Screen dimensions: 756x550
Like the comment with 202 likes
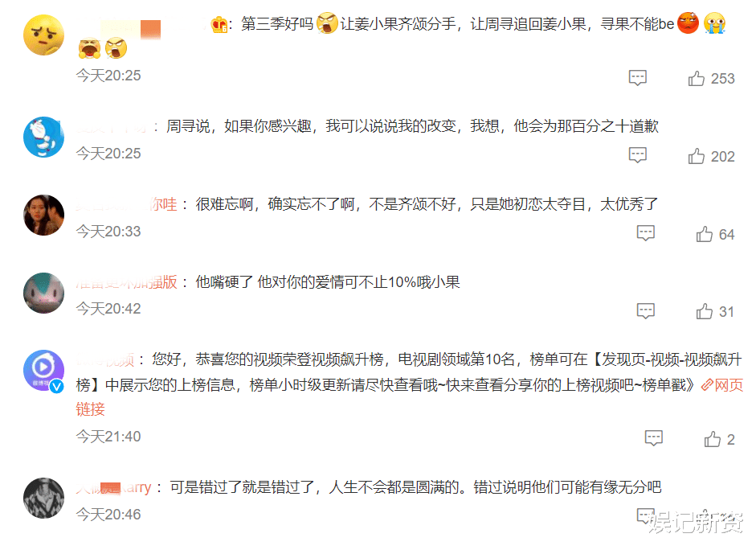(x=696, y=156)
